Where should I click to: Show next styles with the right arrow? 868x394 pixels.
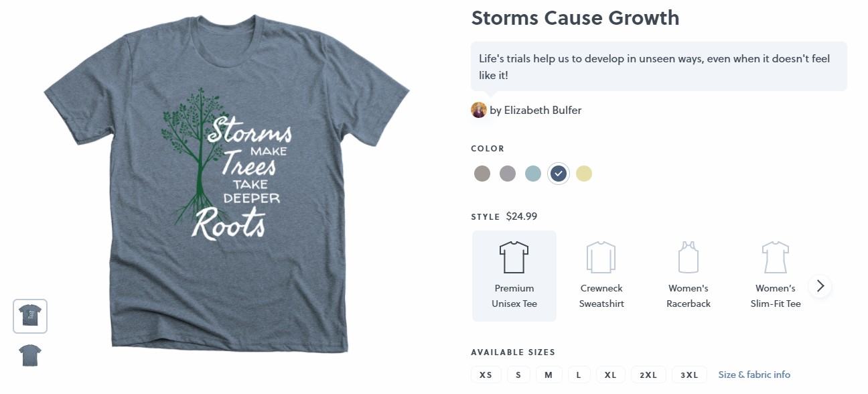[820, 286]
